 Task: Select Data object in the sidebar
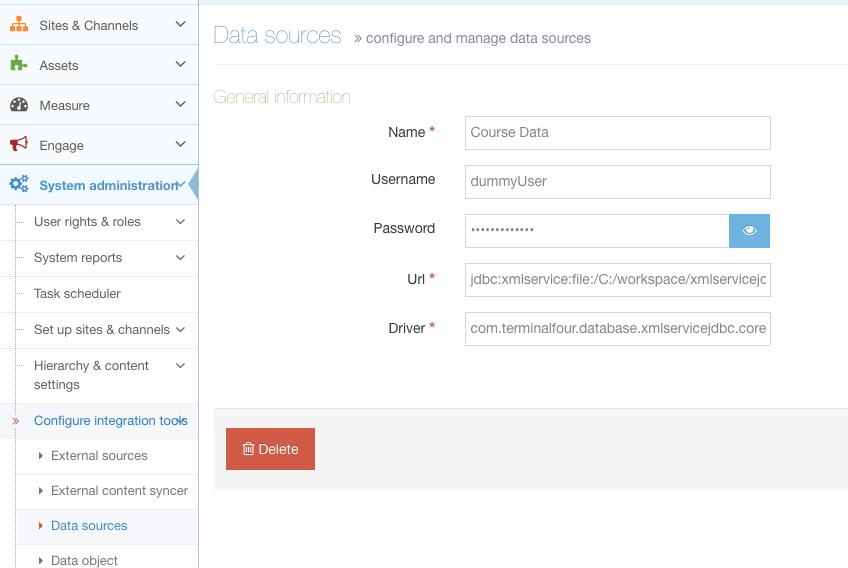click(x=84, y=560)
